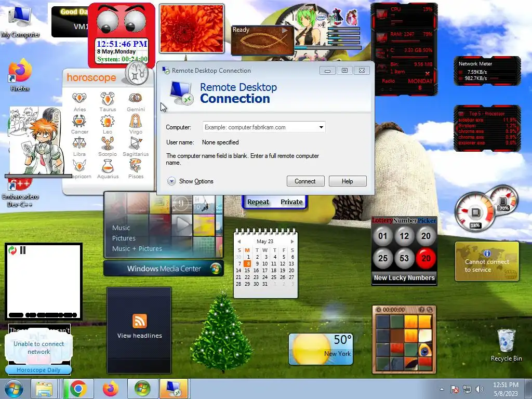Open the Action Center flag tray icon
The height and width of the screenshot is (399, 532).
pyautogui.click(x=455, y=389)
